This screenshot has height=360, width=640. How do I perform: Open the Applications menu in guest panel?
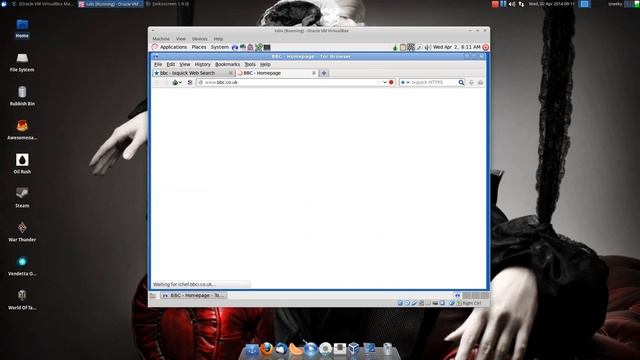tap(173, 47)
